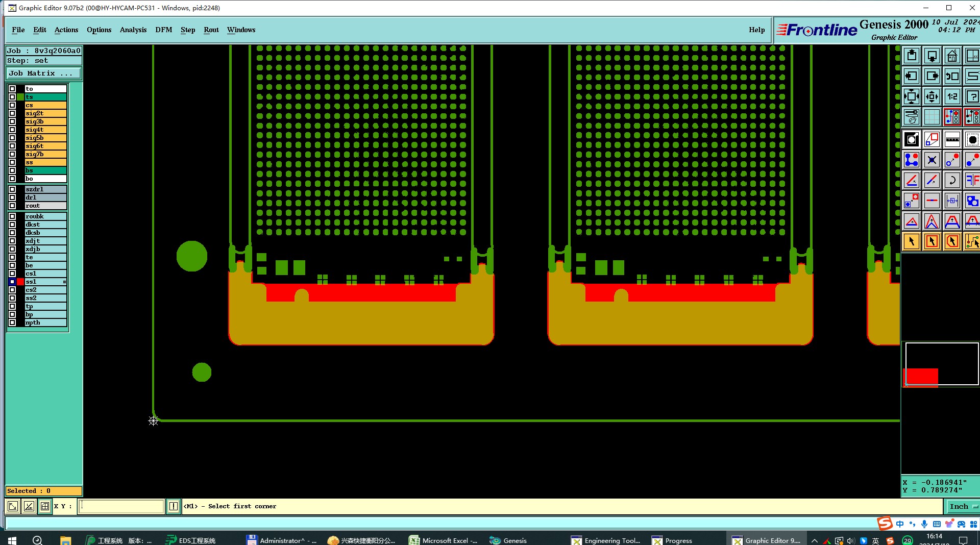This screenshot has height=545, width=980.
Task: Click the Job Matrix button
Action: click(x=43, y=73)
